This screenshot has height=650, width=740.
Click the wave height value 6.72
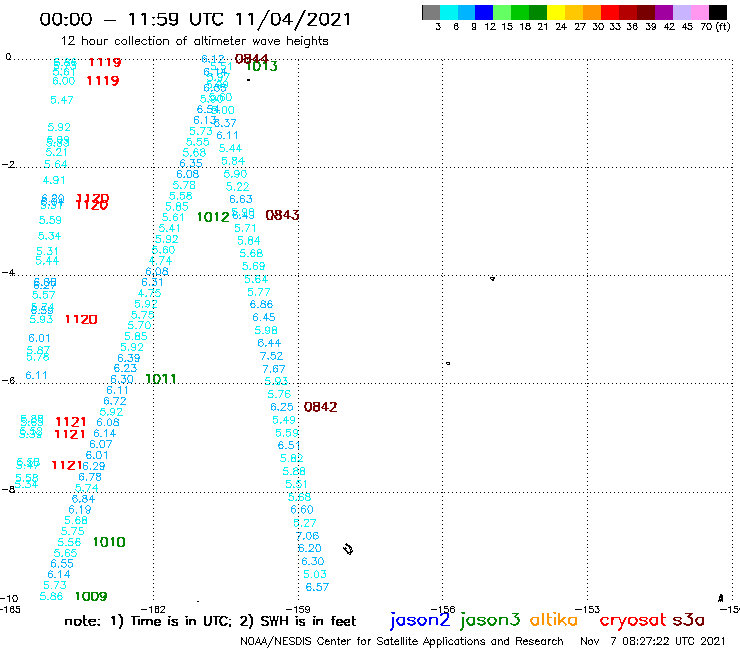click(115, 401)
